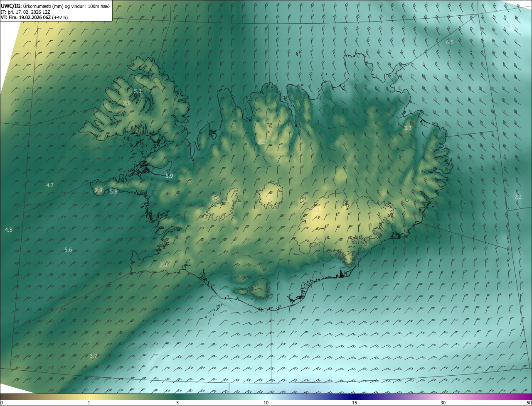Click the map value 5.3 in the Westfjords
This screenshot has width=532, height=406.
138,91
